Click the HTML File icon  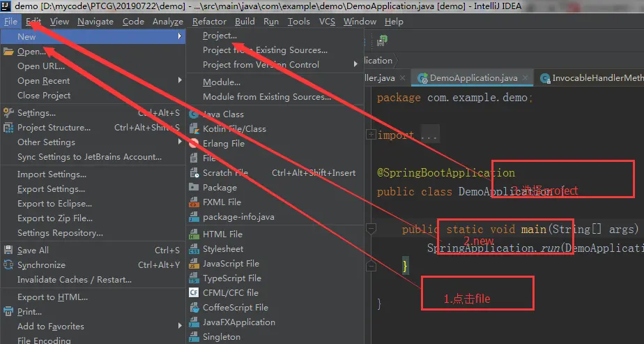[x=194, y=234]
